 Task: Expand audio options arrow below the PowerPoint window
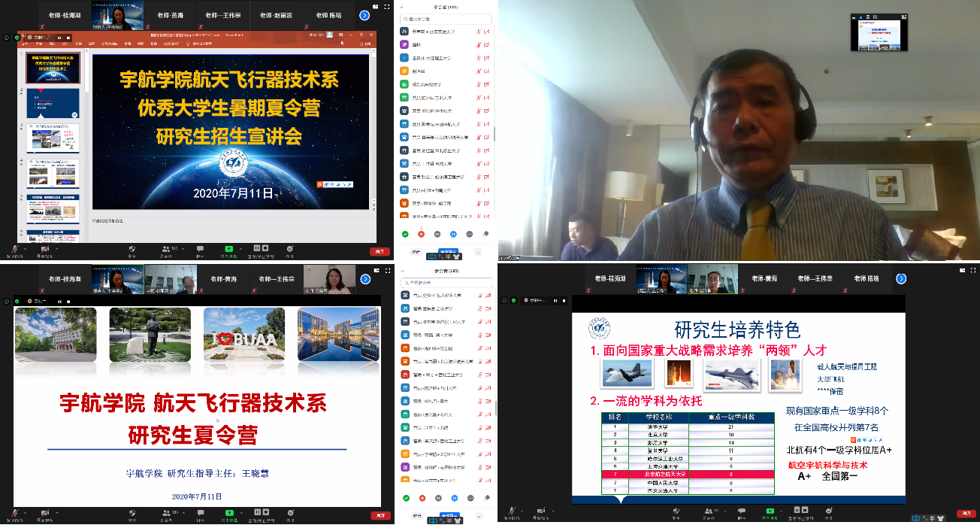click(x=25, y=248)
